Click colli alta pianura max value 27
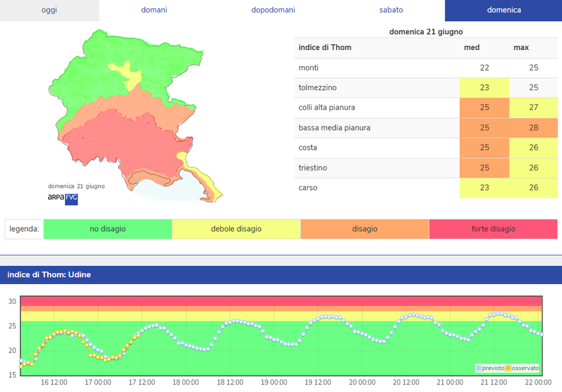Image resolution: width=562 pixels, height=392 pixels. click(x=533, y=107)
